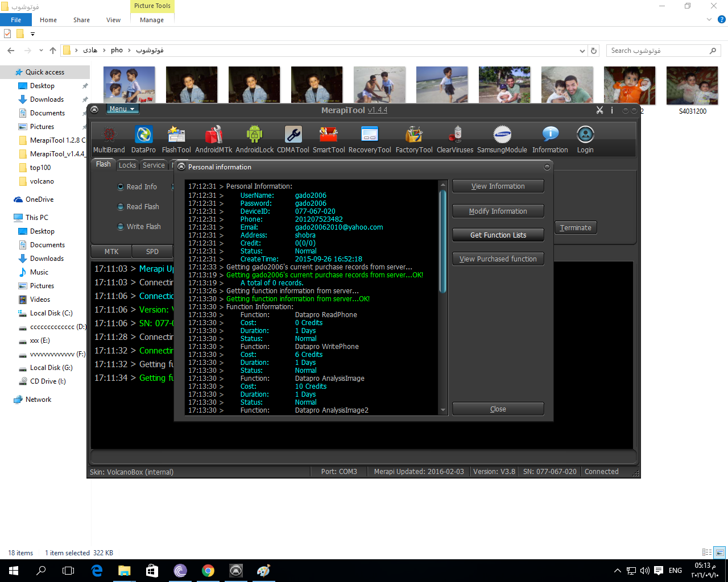The height and width of the screenshot is (582, 728).
Task: Open the Explorer View ribbon tab
Action: pyautogui.click(x=113, y=20)
